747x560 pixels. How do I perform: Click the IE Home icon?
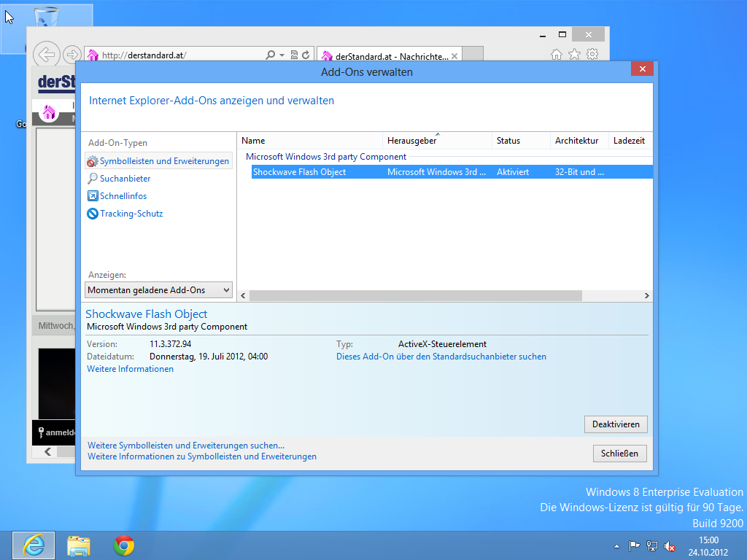557,54
